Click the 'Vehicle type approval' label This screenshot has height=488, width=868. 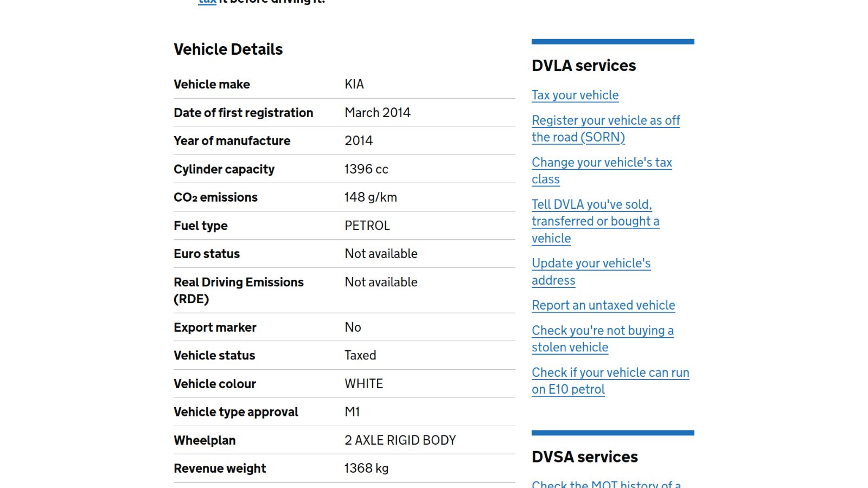point(236,412)
